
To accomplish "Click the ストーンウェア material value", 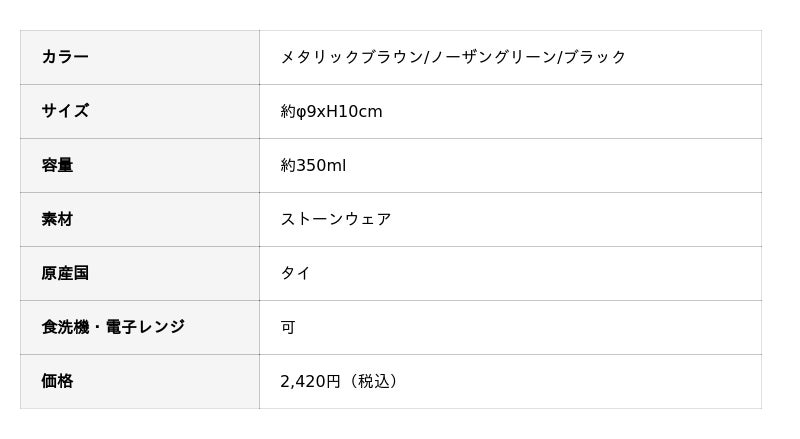I will point(336,219).
